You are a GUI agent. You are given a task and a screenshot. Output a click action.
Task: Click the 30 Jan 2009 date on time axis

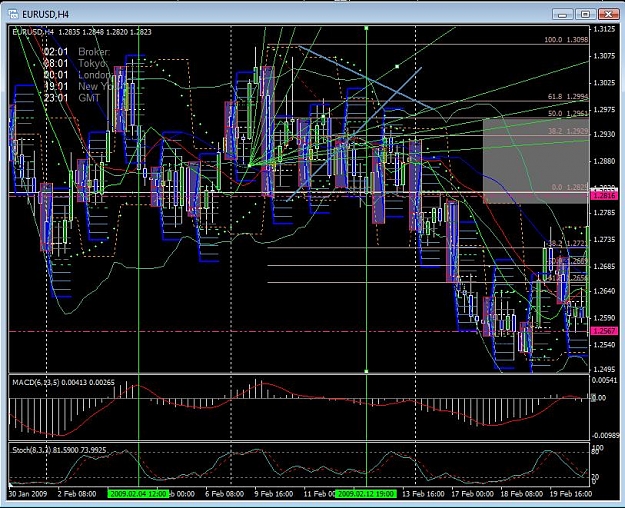tap(28, 494)
